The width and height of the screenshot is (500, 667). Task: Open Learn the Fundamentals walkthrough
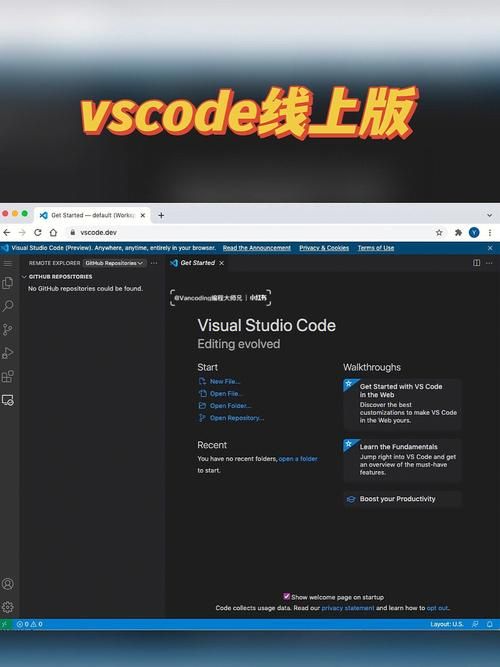(402, 460)
